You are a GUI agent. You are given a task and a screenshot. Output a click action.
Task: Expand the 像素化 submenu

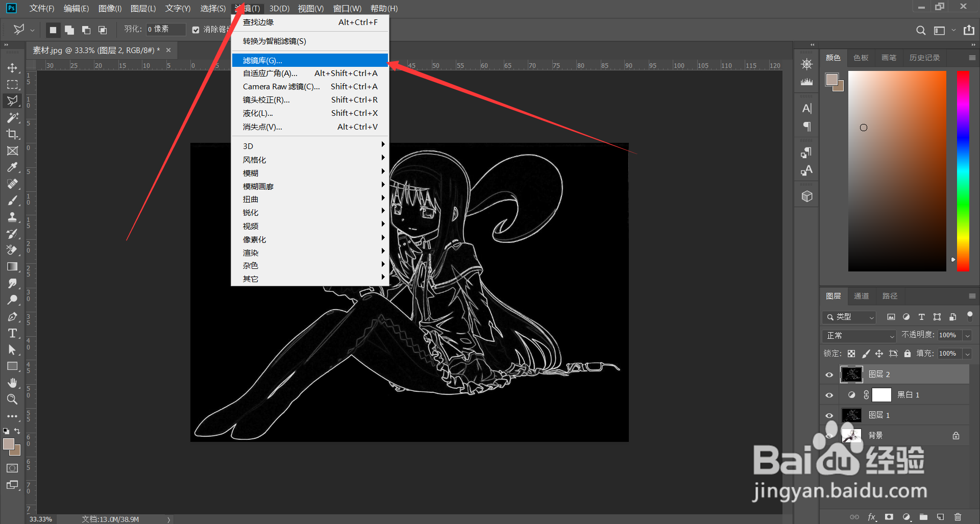click(310, 239)
